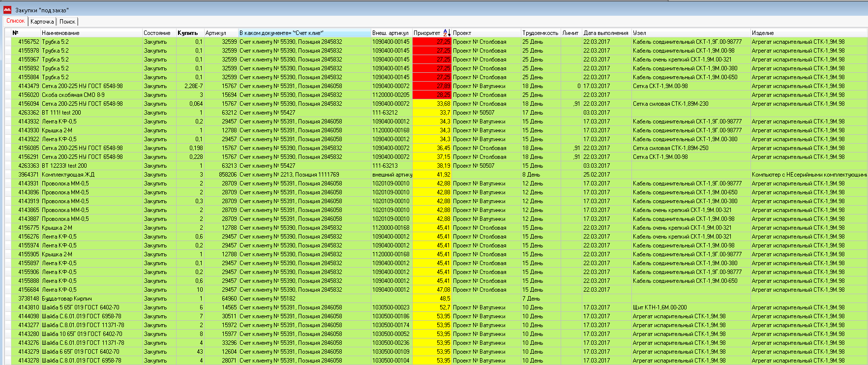Open the Карточка tab
The width and height of the screenshot is (868, 365).
pos(42,22)
